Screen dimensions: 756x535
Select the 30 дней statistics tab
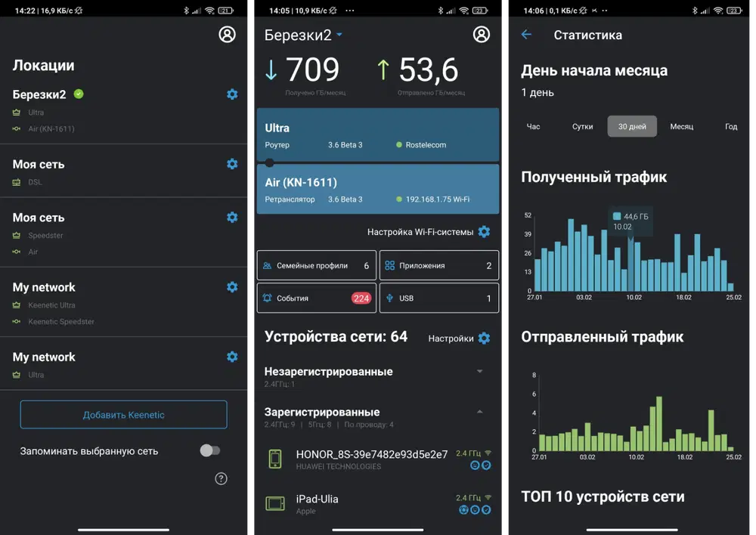pos(632,126)
